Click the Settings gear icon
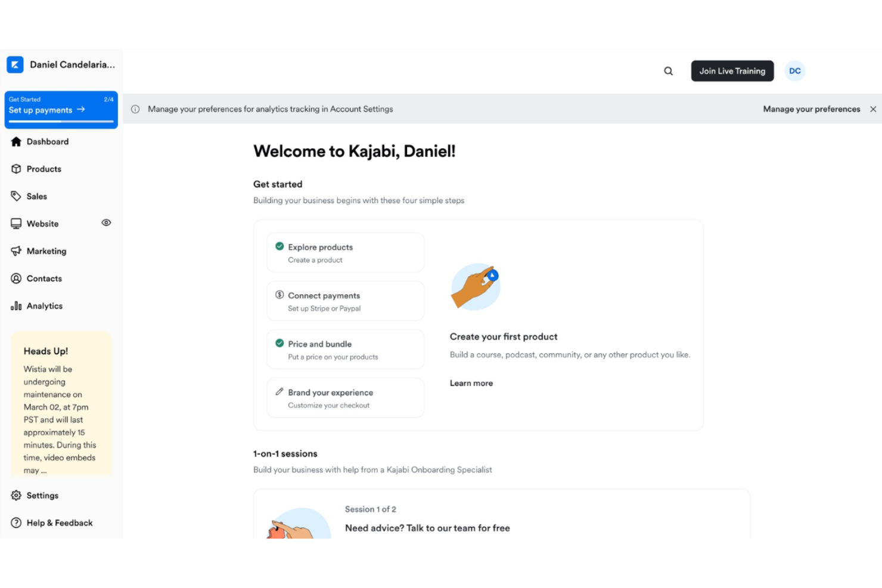 (x=16, y=496)
